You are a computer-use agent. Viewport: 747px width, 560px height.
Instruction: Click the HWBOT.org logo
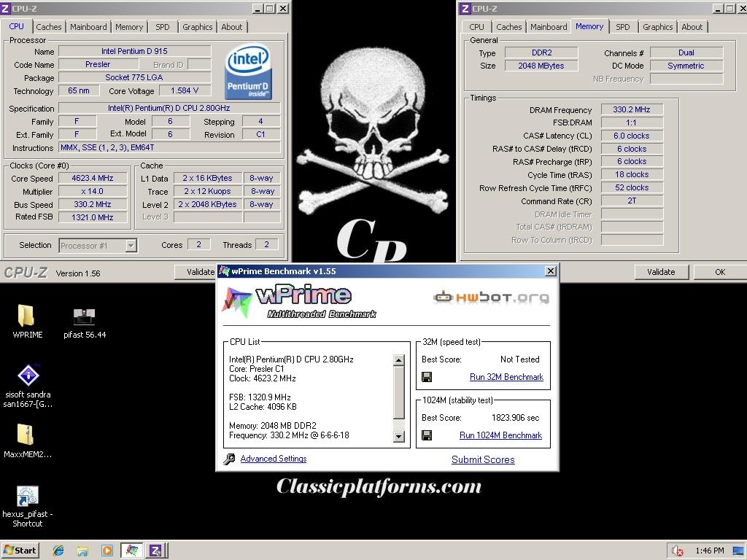pyautogui.click(x=491, y=297)
